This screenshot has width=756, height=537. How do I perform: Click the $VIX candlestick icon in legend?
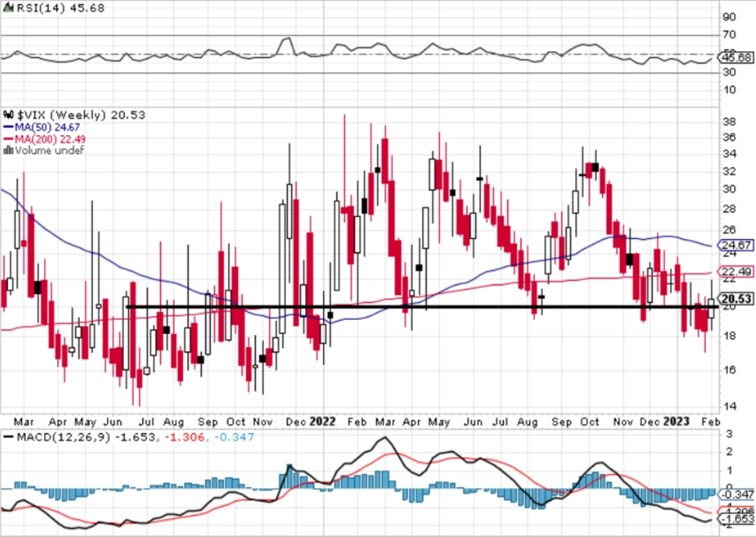tap(9, 115)
